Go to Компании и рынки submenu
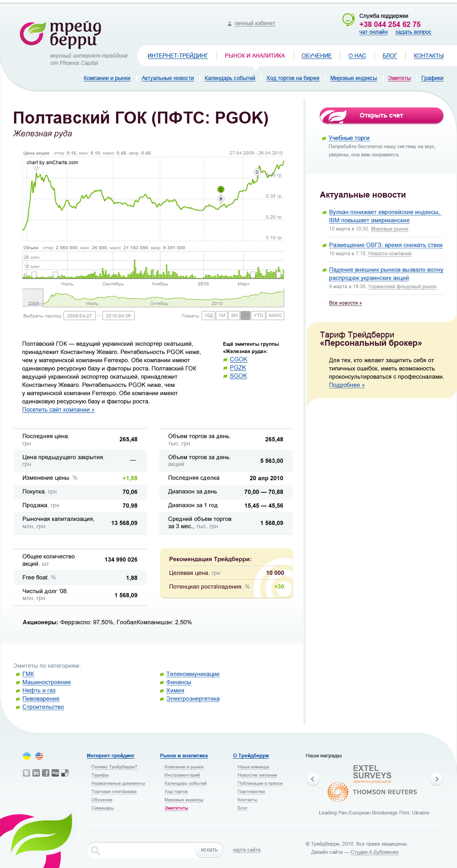 tap(107, 78)
